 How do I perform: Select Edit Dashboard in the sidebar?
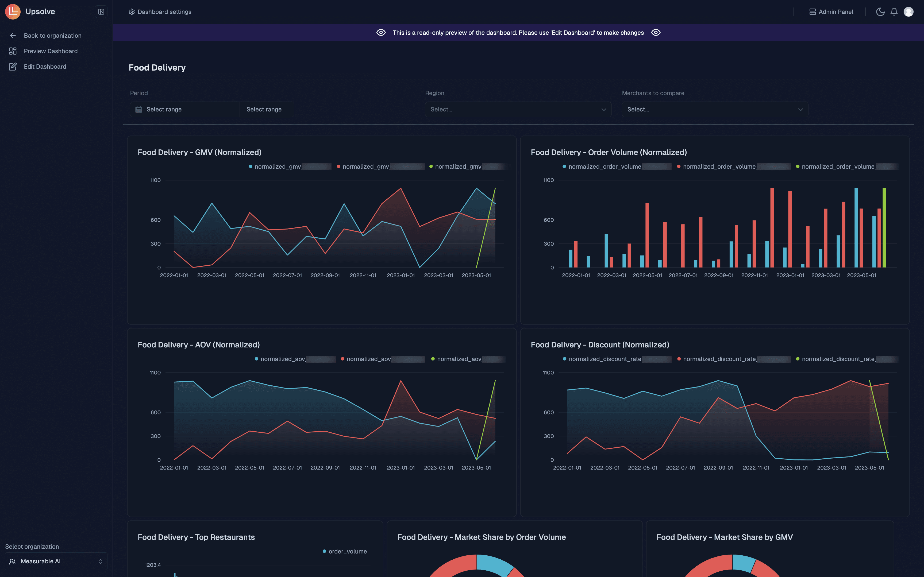point(45,66)
